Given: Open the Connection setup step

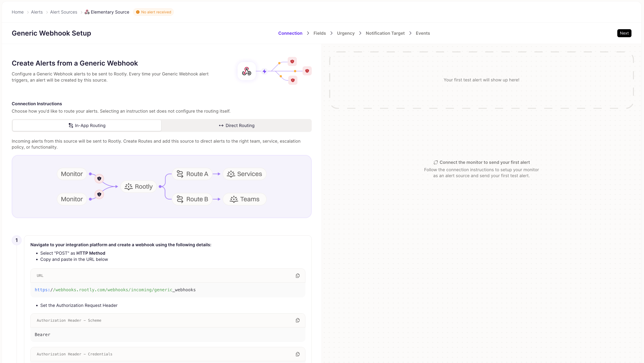Looking at the screenshot, I should pyautogui.click(x=290, y=33).
